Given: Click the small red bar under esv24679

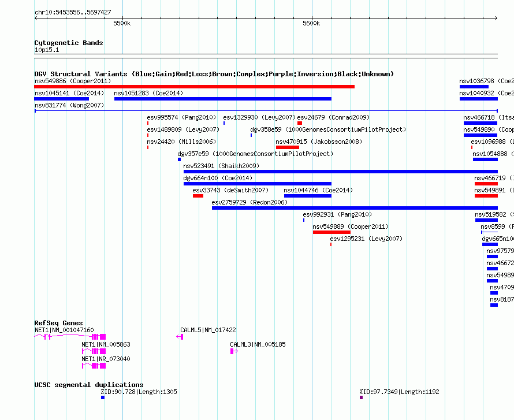Looking at the screenshot, I should 300,123.
